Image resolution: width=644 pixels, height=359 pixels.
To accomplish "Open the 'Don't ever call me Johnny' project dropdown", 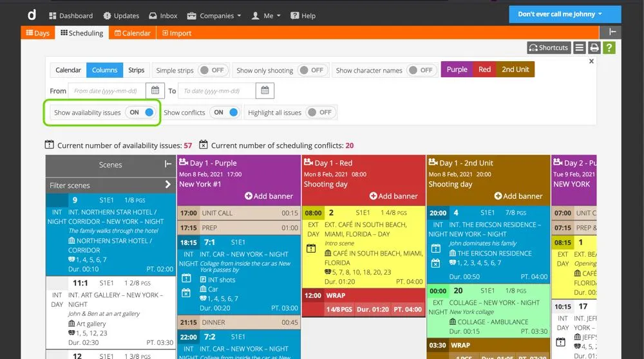I will click(x=565, y=14).
